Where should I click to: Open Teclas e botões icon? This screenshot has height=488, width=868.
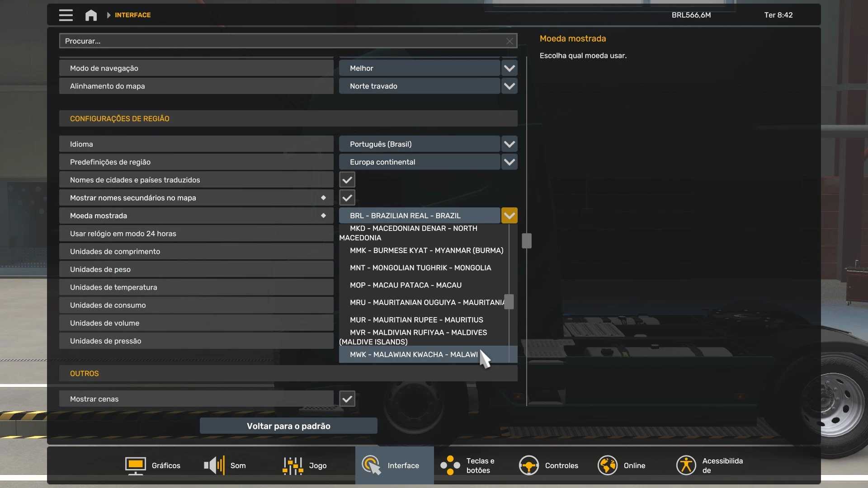click(450, 465)
